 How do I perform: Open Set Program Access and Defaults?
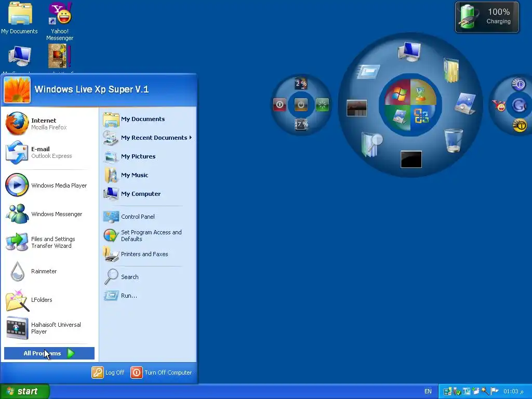point(148,235)
